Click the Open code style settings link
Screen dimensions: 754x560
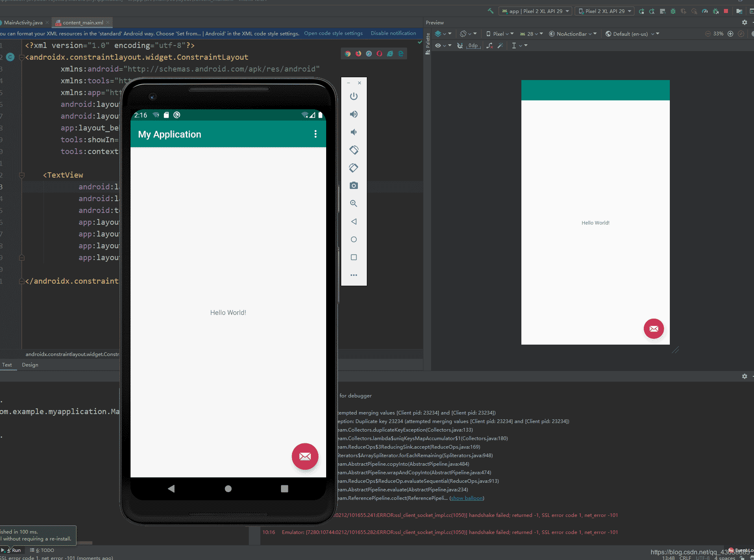pos(333,33)
